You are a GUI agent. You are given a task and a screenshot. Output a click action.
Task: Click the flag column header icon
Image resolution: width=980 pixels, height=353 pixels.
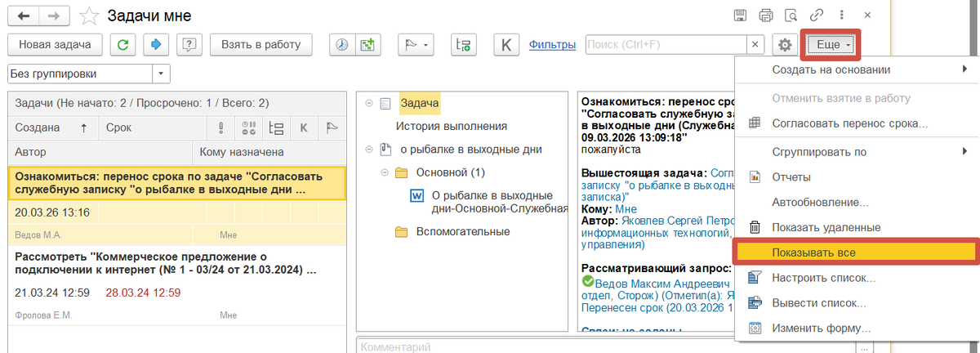(x=332, y=127)
